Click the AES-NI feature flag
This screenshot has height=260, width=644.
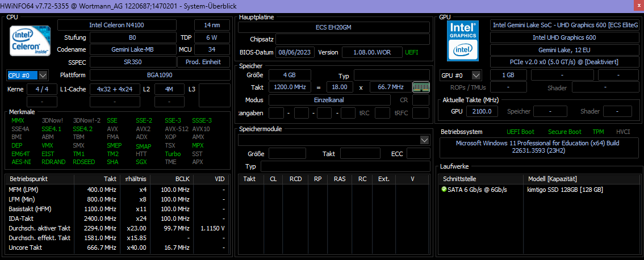click(20, 162)
